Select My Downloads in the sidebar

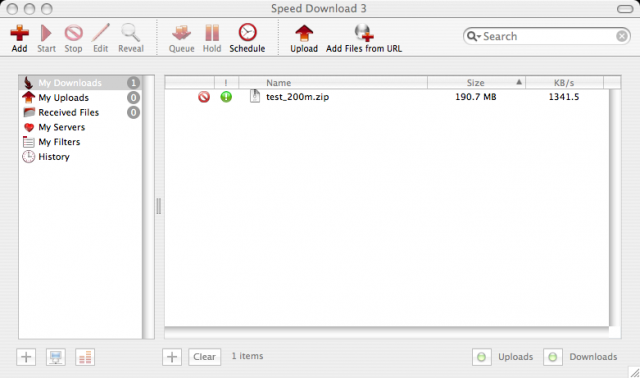[80, 83]
